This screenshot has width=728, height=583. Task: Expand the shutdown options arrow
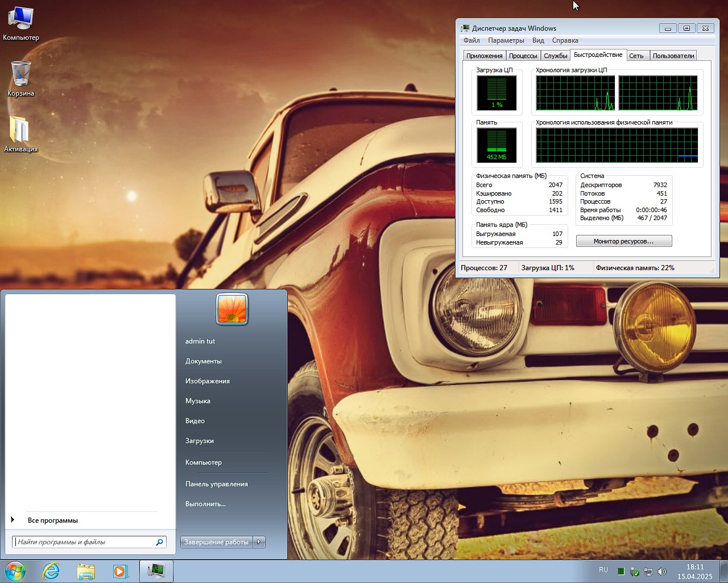click(259, 542)
